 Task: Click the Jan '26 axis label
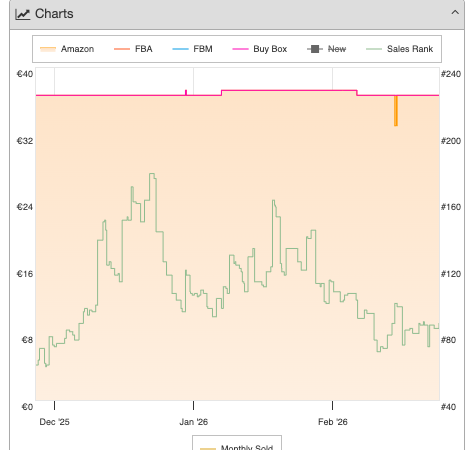pyautogui.click(x=194, y=422)
